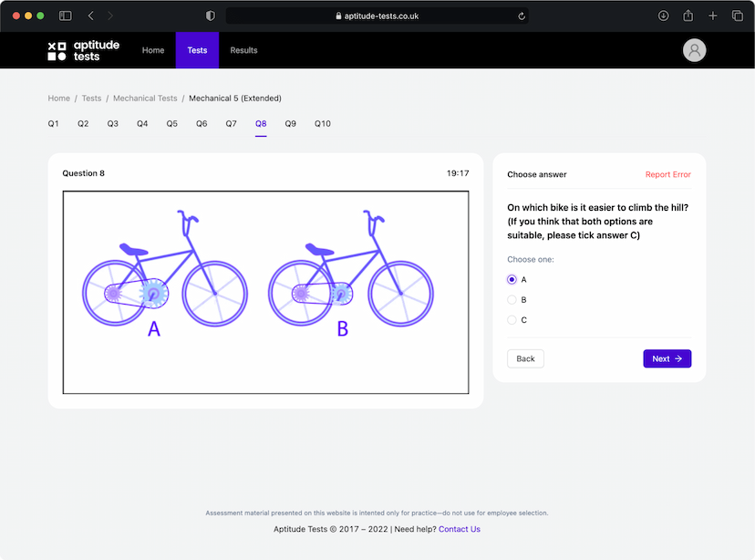The width and height of the screenshot is (755, 560).
Task: Switch to question tab Q9
Action: (290, 124)
